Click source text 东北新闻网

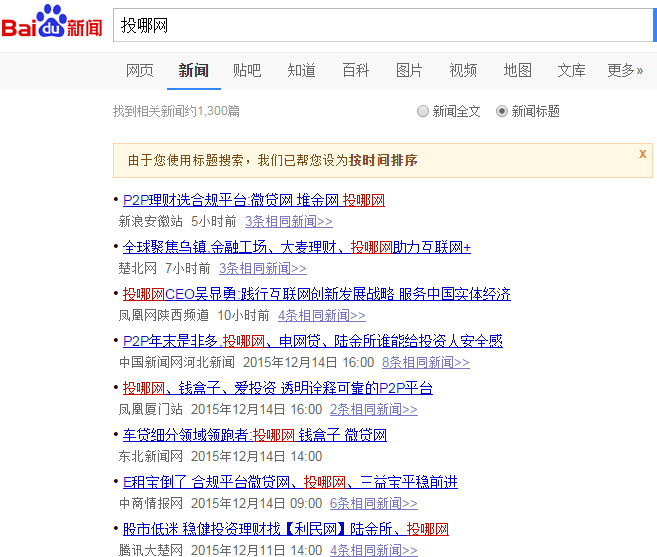150,456
